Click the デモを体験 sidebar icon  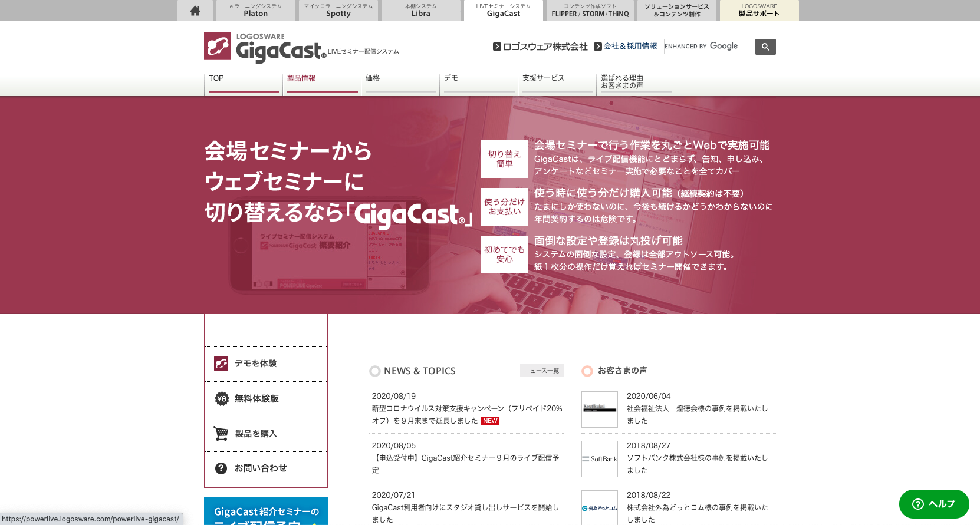(221, 364)
